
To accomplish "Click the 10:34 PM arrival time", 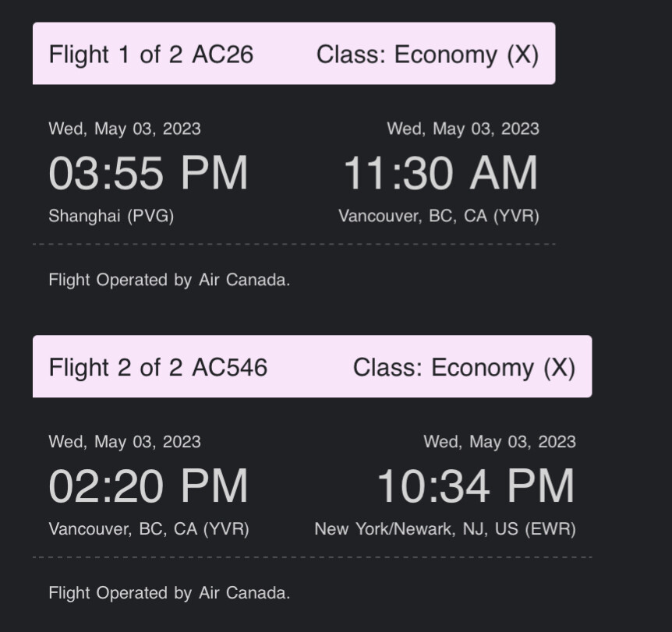I will click(476, 486).
